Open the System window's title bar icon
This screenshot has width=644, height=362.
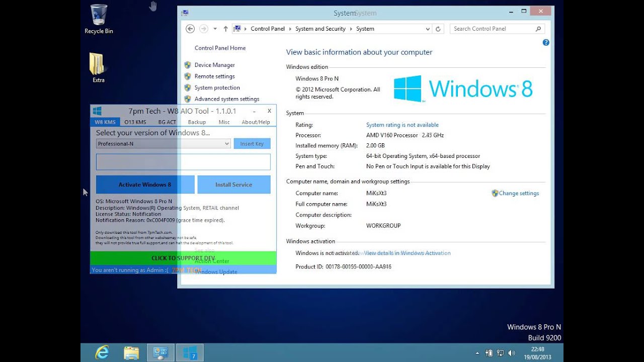click(185, 13)
